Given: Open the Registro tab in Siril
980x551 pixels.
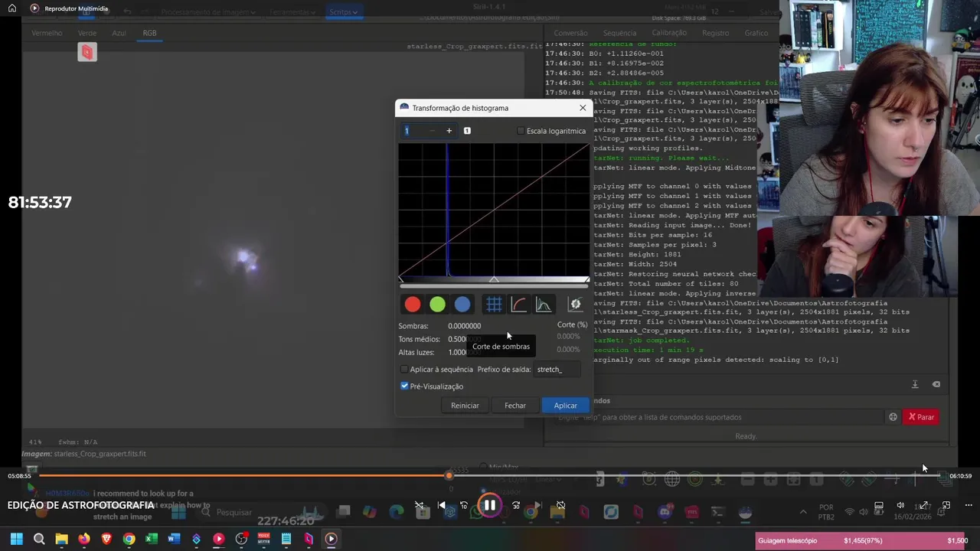Looking at the screenshot, I should tap(715, 33).
